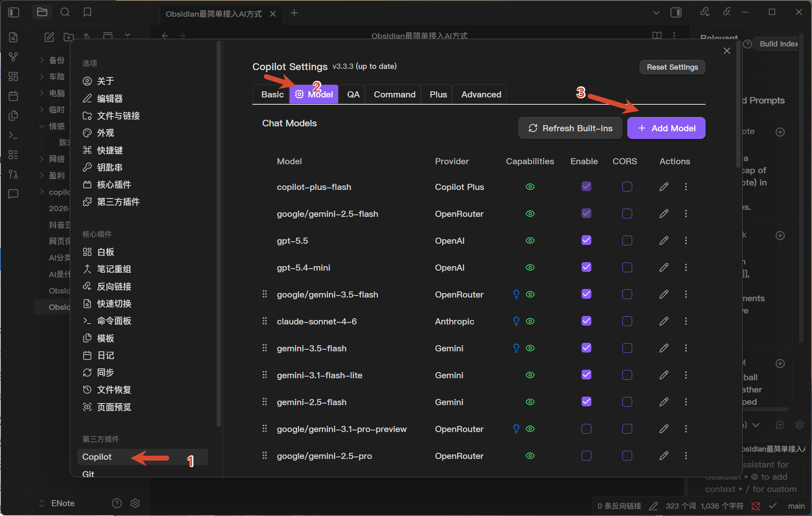Image resolution: width=812 pixels, height=516 pixels.
Task: Edit the claude-sonnet-4-6 model
Action: coord(664,321)
